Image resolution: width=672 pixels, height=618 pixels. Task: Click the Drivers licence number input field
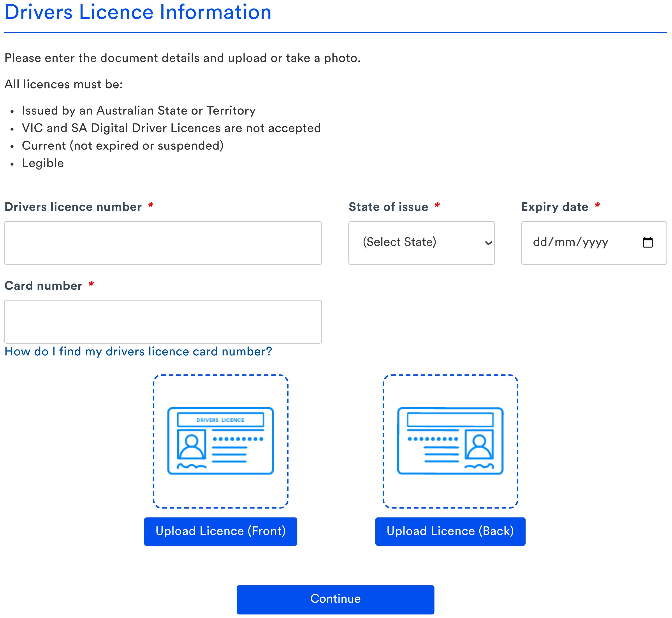pos(163,243)
